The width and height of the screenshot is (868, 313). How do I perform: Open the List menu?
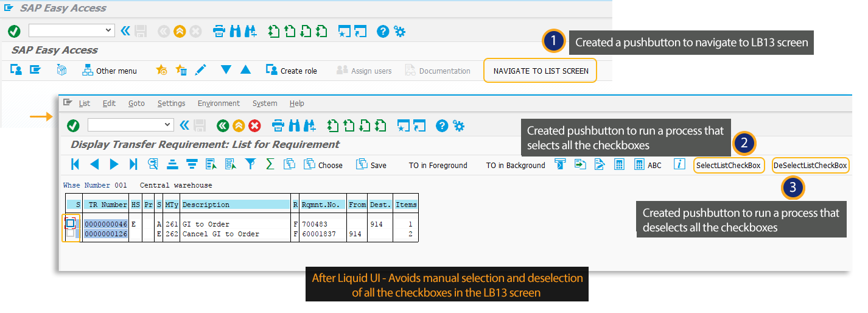point(85,104)
